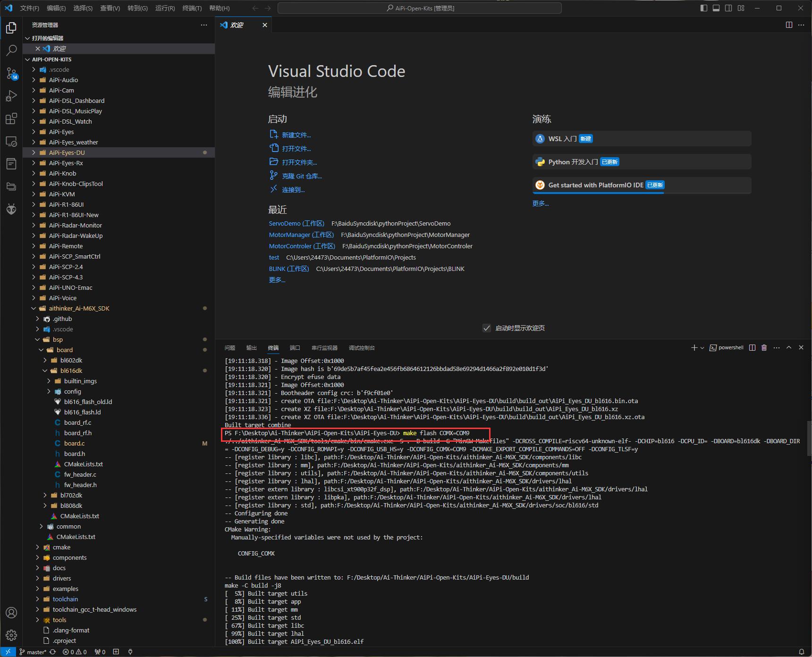Close the 欢迎 tab
This screenshot has height=657, width=812.
point(265,25)
